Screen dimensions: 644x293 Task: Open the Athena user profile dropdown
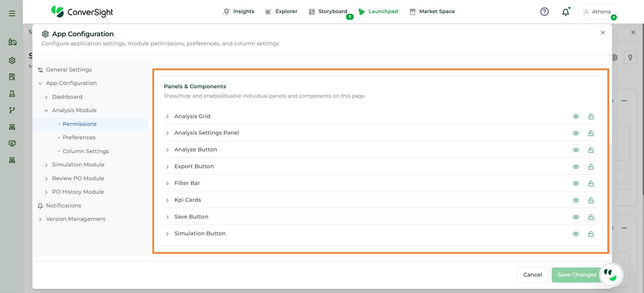597,12
